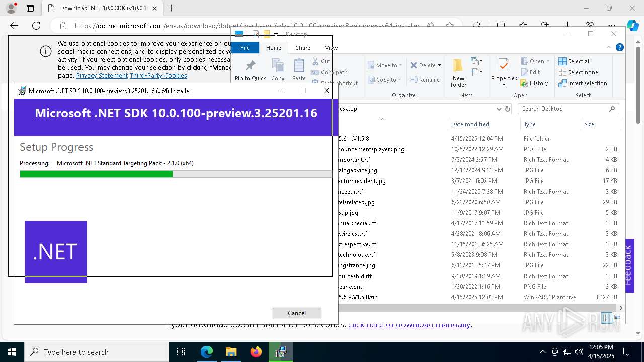Go back in the Edge browser
Screen dimensions: 644x362
(14, 26)
